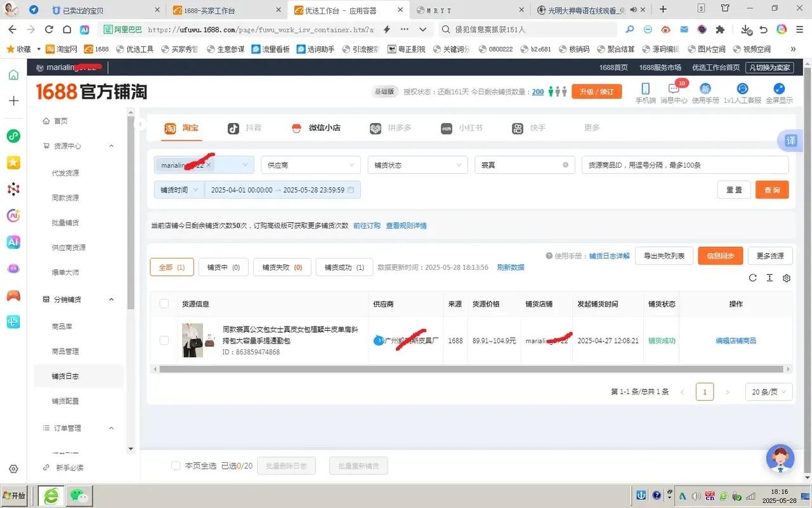This screenshot has width=812, height=508.
Task: Select the 铺货中 (0) filter tab
Action: pos(223,267)
